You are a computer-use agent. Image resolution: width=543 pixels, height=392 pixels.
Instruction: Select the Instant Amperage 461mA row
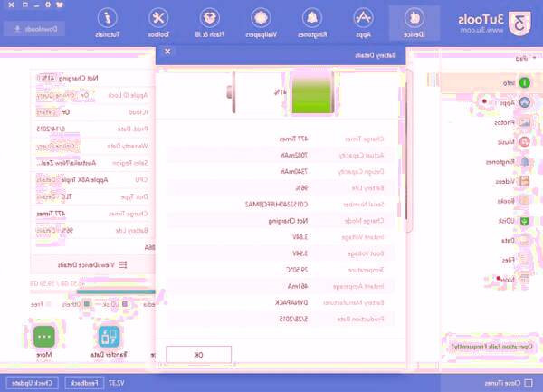281,286
